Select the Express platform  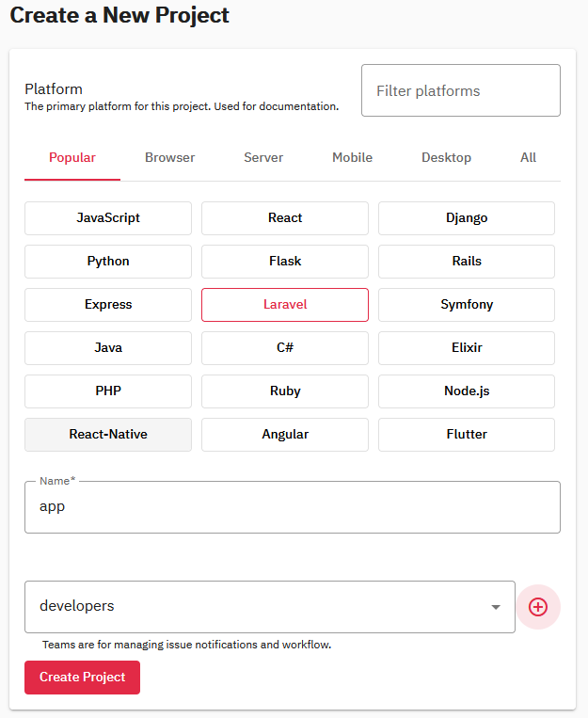point(108,305)
